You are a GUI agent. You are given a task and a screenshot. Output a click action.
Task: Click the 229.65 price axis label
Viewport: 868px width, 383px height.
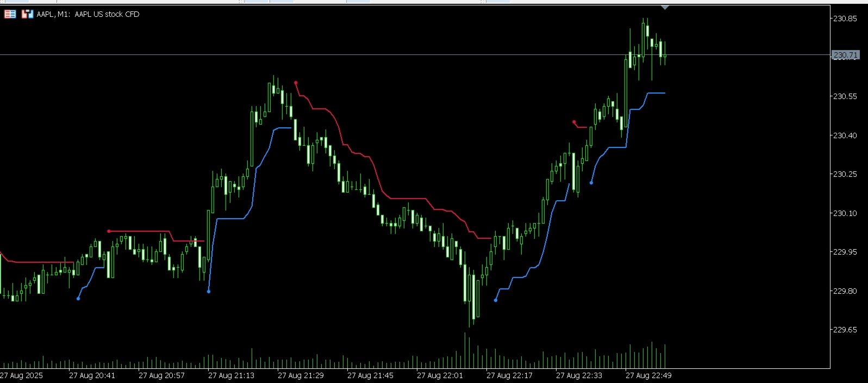tap(845, 330)
